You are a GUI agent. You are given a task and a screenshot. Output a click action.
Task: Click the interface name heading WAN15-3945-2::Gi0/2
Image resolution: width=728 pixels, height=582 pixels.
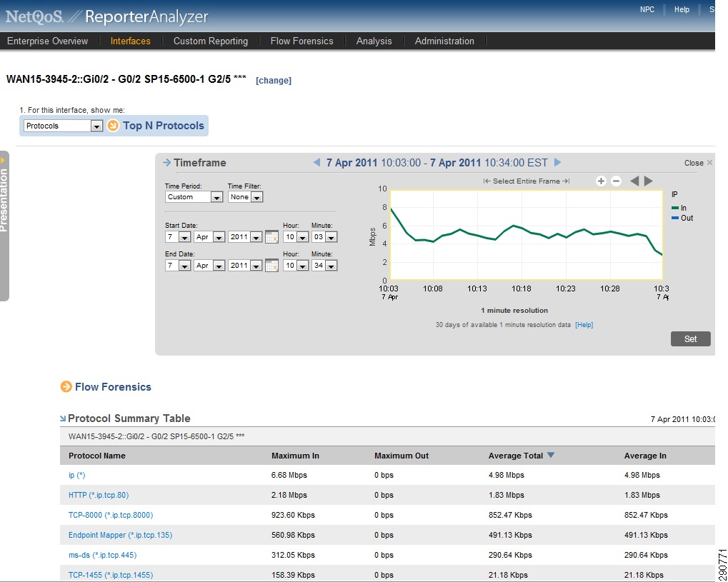click(126, 79)
